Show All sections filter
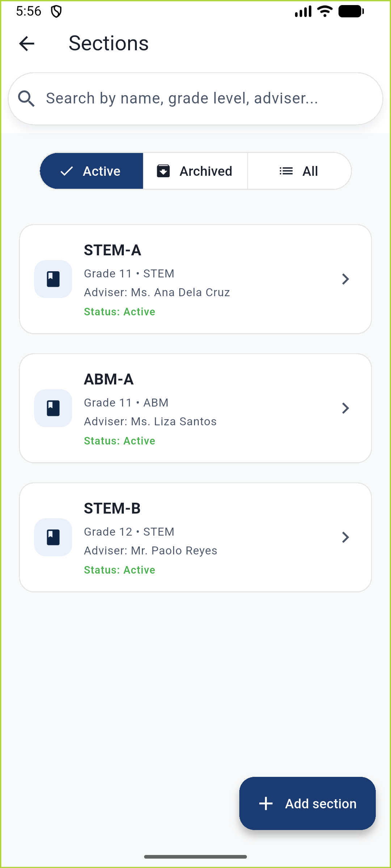 (299, 171)
